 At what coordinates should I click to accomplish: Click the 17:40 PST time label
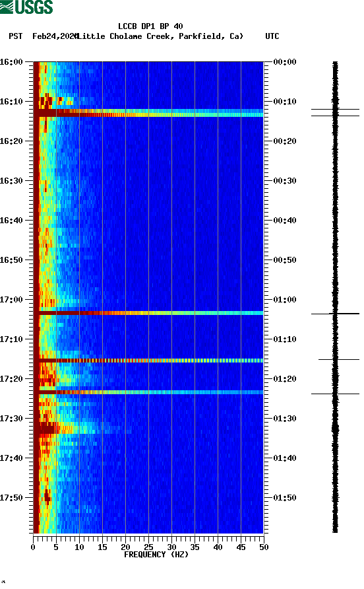point(11,458)
